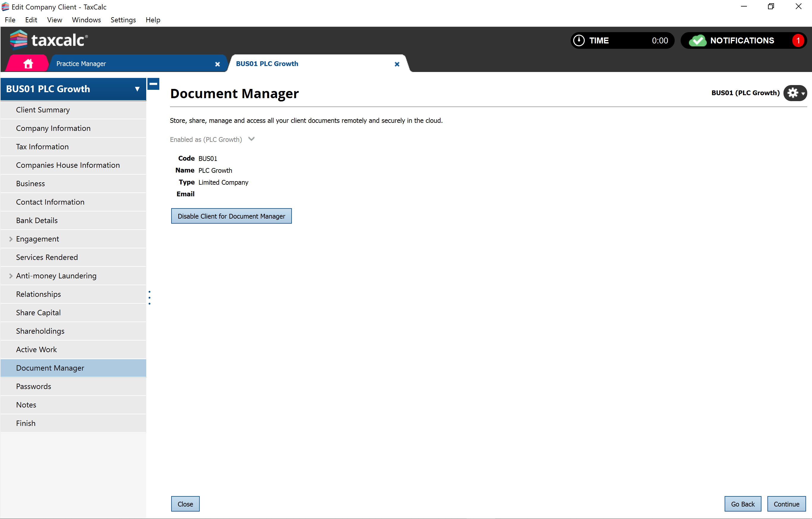
Task: Open Company Information page
Action: pos(73,128)
